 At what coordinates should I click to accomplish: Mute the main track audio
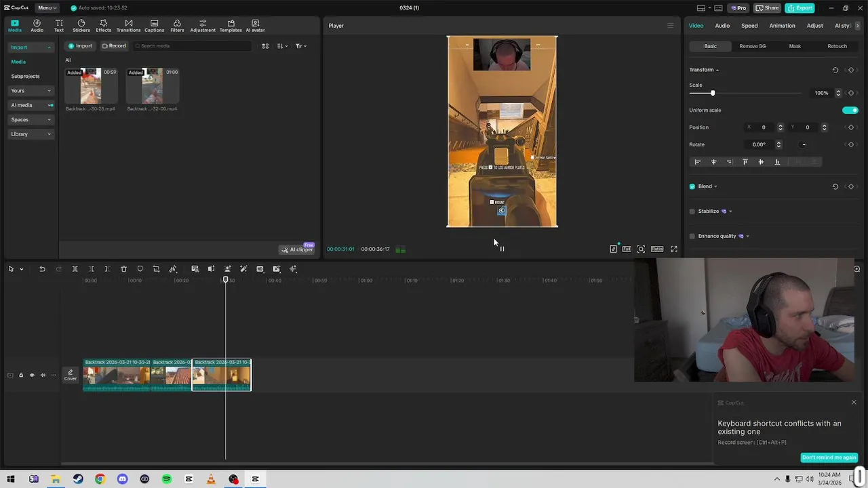[43, 375]
